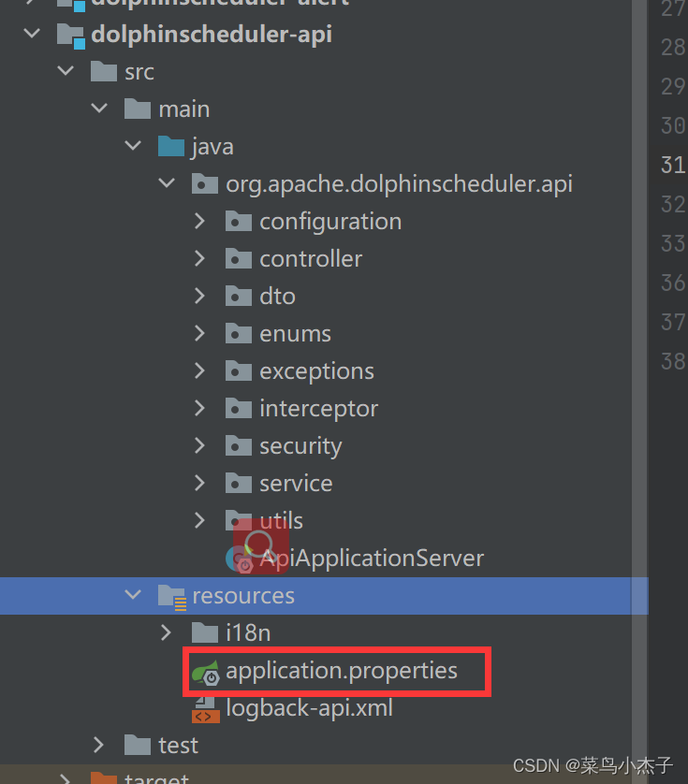Click the service package icon
Image resolution: width=688 pixels, height=784 pixels.
[239, 483]
